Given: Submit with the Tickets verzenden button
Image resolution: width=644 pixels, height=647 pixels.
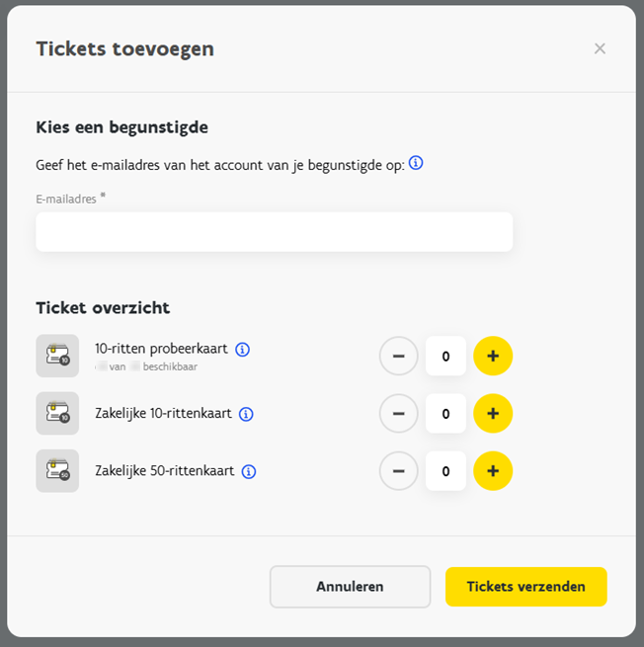Looking at the screenshot, I should pos(525,587).
